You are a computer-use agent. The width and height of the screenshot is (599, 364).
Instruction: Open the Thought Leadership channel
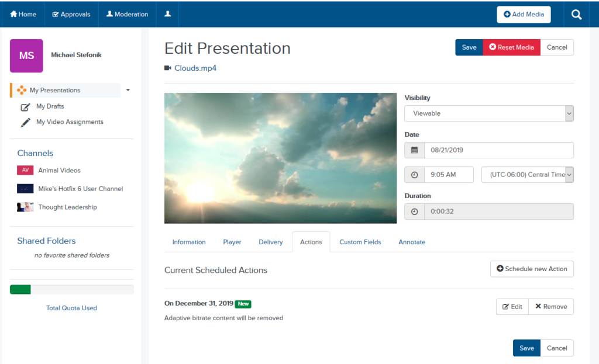pyautogui.click(x=68, y=207)
